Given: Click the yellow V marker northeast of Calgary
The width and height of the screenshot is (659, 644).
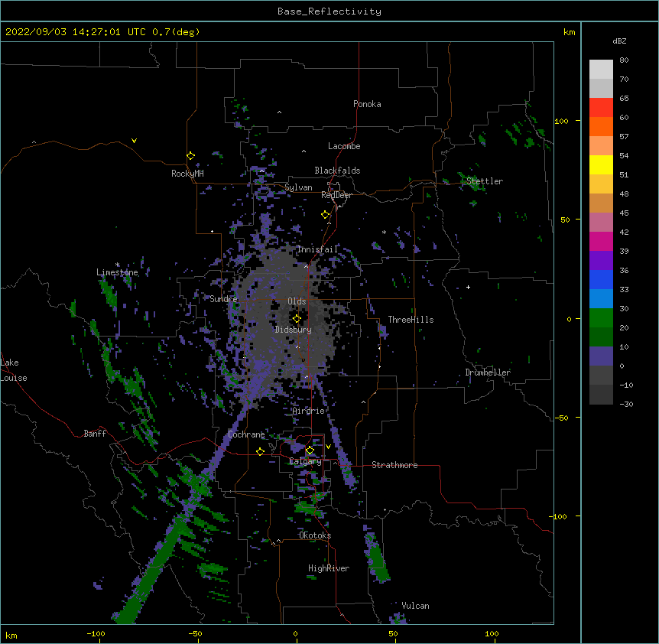Looking at the screenshot, I should [x=328, y=447].
